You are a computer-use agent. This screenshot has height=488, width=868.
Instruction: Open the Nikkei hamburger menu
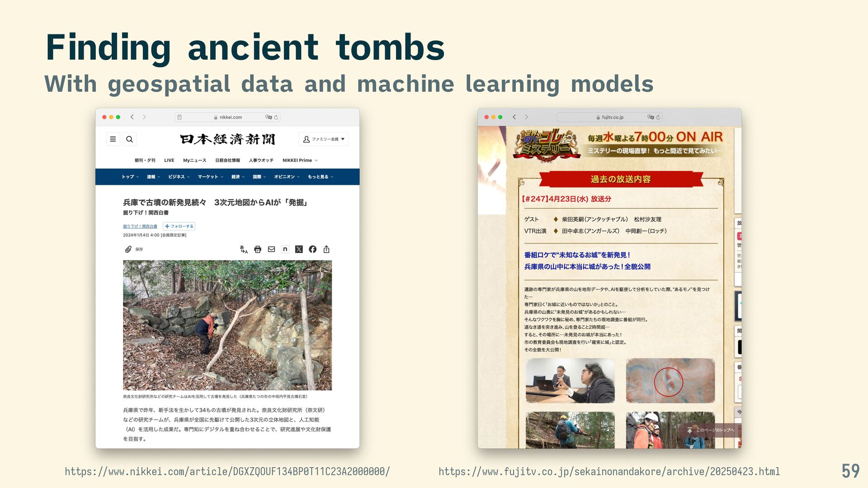coord(113,139)
